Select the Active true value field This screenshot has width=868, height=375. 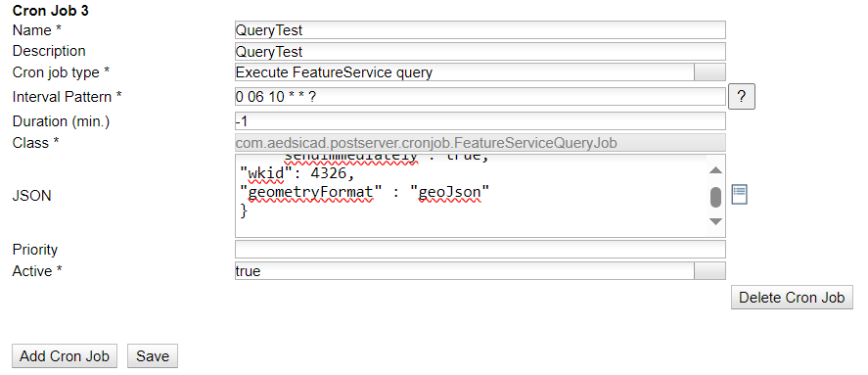pos(465,271)
